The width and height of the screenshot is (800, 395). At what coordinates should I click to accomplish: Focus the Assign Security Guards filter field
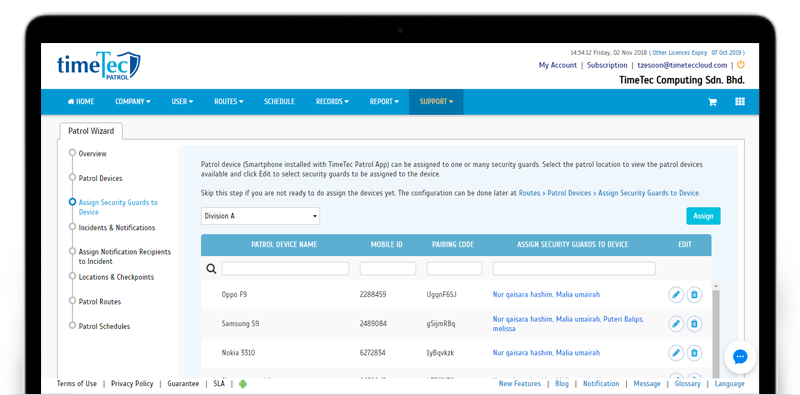(x=574, y=268)
